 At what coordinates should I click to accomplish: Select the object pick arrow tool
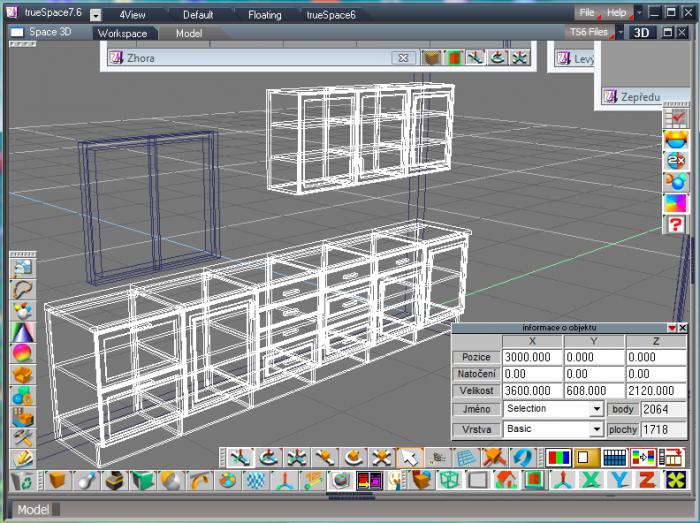407,457
